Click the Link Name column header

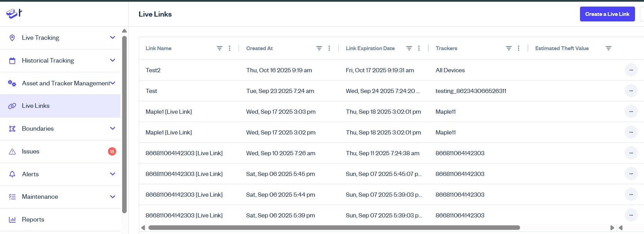(158, 48)
